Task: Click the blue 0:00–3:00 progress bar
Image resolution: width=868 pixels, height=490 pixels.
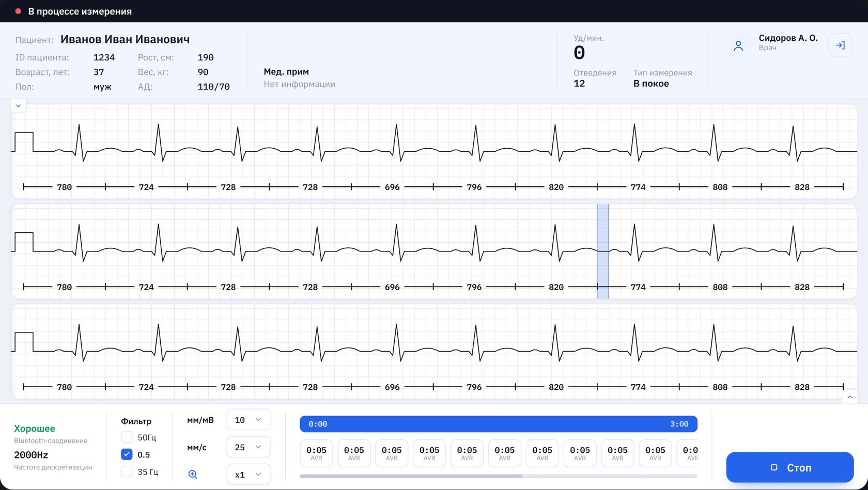Action: click(499, 424)
